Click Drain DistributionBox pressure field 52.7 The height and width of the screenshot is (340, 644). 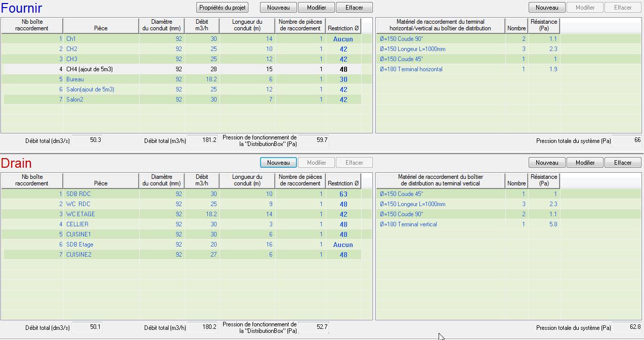[x=313, y=327]
